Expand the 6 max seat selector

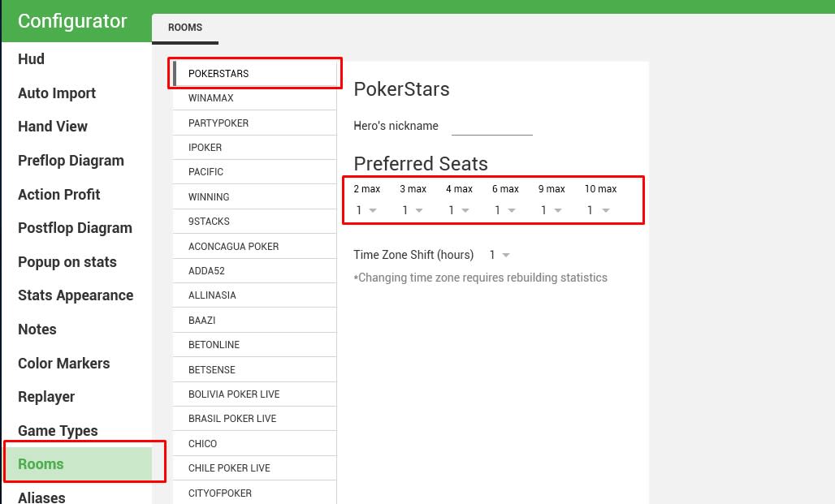(x=505, y=210)
